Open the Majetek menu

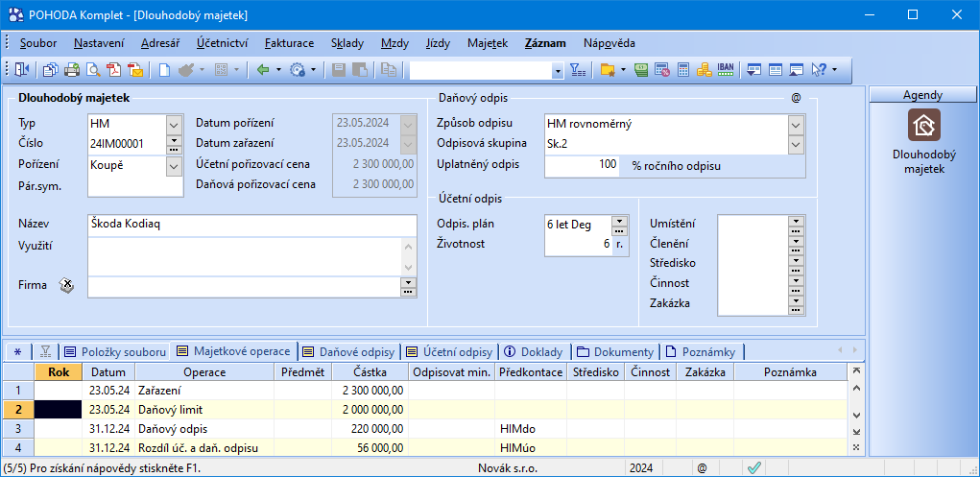coord(488,43)
